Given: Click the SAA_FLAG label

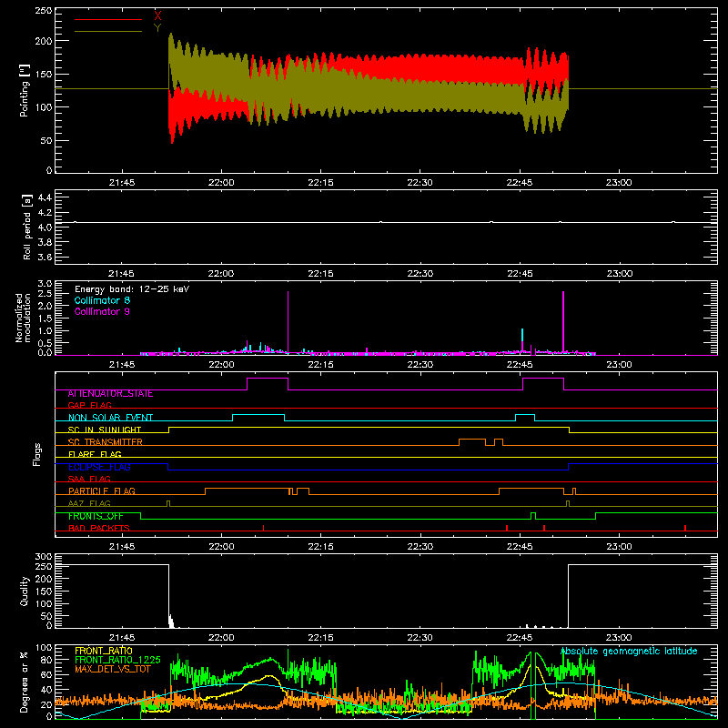Looking at the screenshot, I should click(89, 479).
